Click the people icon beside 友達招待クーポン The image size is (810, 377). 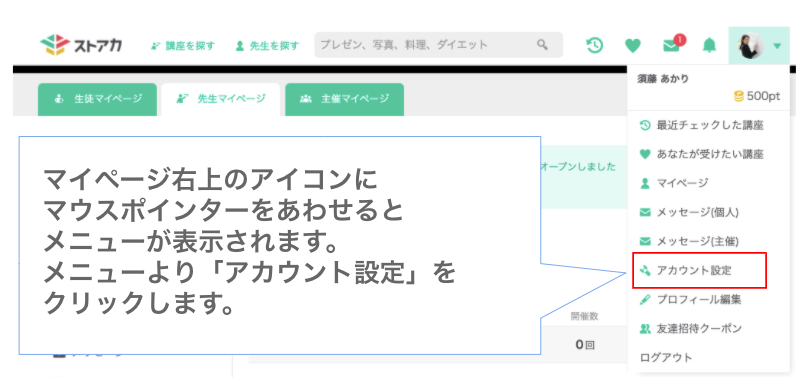pos(644,328)
